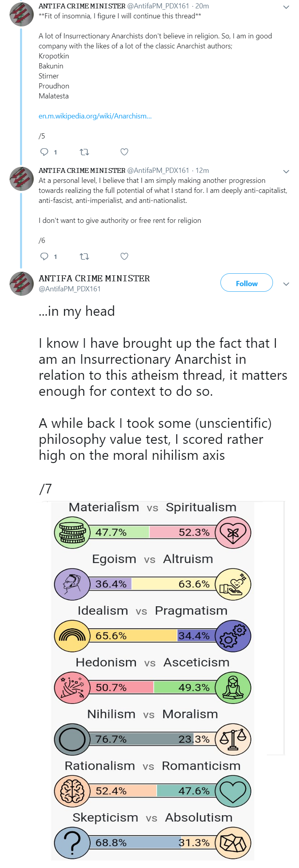Retweet the /6 anti-capitalist tweet
The height and width of the screenshot is (868, 299).
(84, 256)
